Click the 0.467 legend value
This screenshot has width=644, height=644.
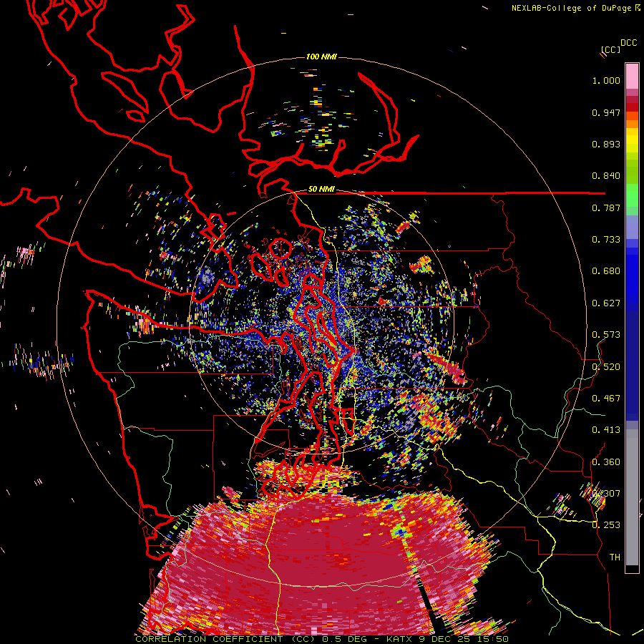606,399
